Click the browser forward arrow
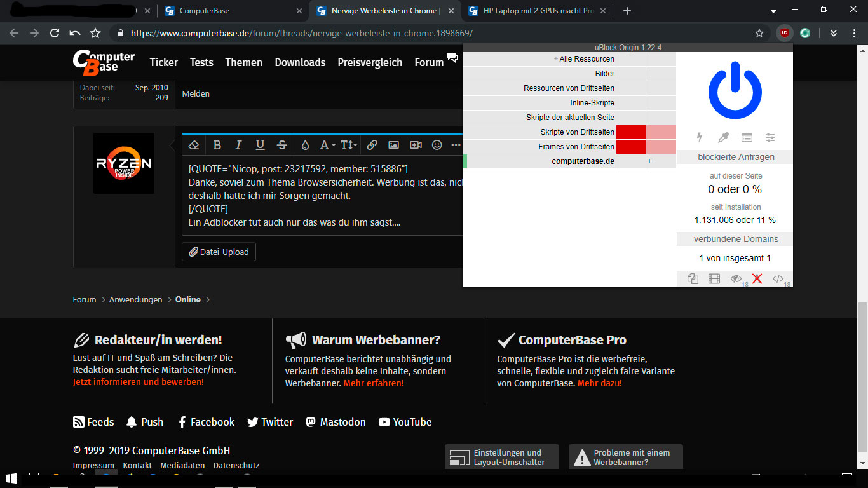This screenshot has height=488, width=868. point(34,33)
